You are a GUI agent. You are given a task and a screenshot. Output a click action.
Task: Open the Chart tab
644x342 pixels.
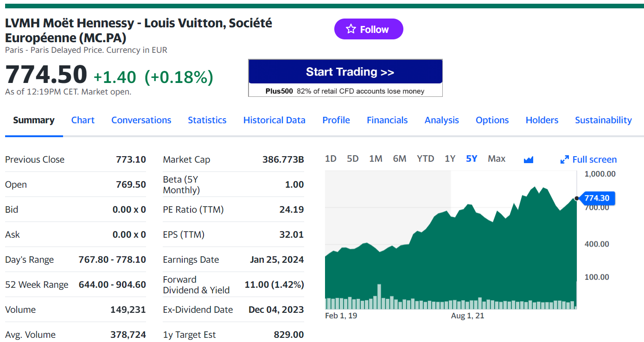pyautogui.click(x=83, y=120)
